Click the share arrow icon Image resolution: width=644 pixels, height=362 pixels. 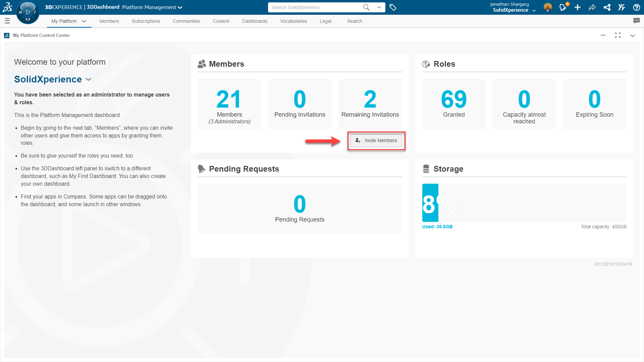click(x=592, y=7)
